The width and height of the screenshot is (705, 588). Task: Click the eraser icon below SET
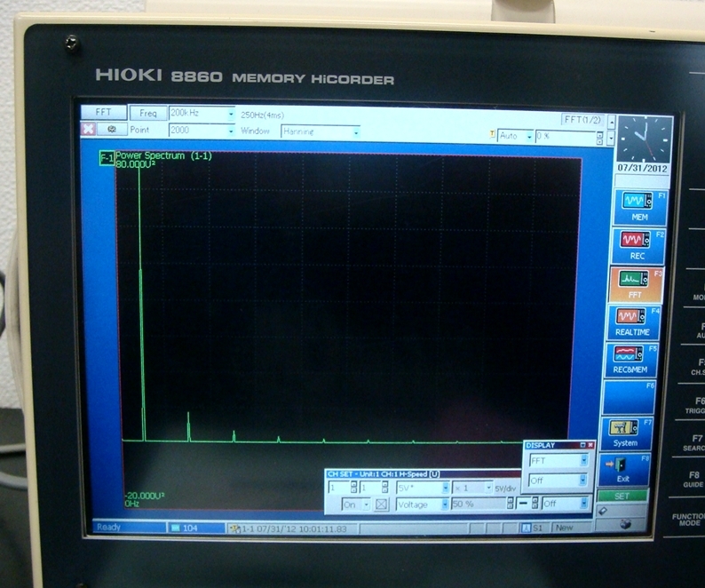click(604, 511)
